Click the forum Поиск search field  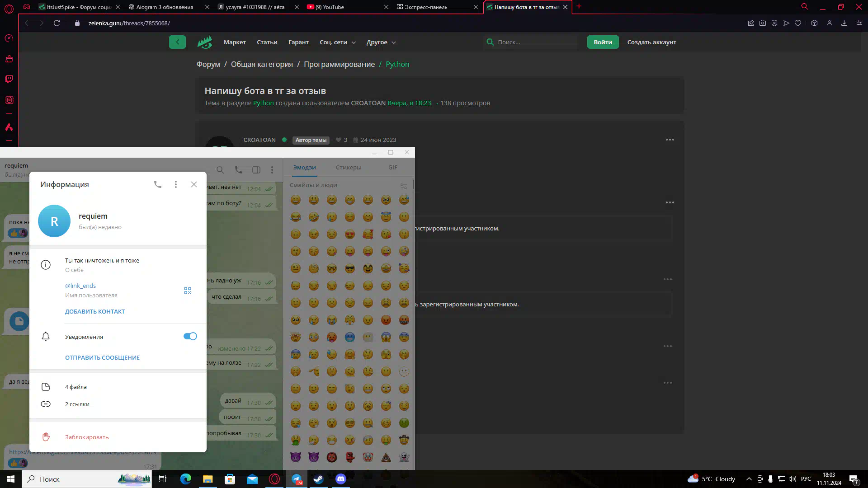pyautogui.click(x=530, y=42)
